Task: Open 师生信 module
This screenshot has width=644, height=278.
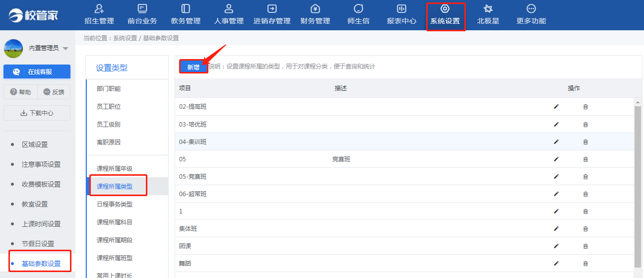Action: pos(358,14)
